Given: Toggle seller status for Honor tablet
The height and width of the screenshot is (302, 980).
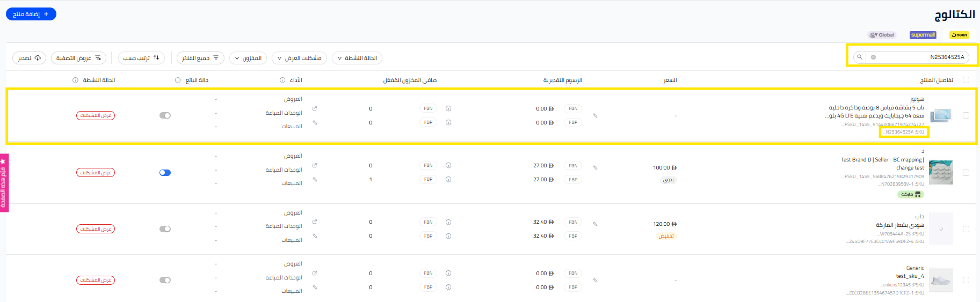Looking at the screenshot, I should 165,115.
